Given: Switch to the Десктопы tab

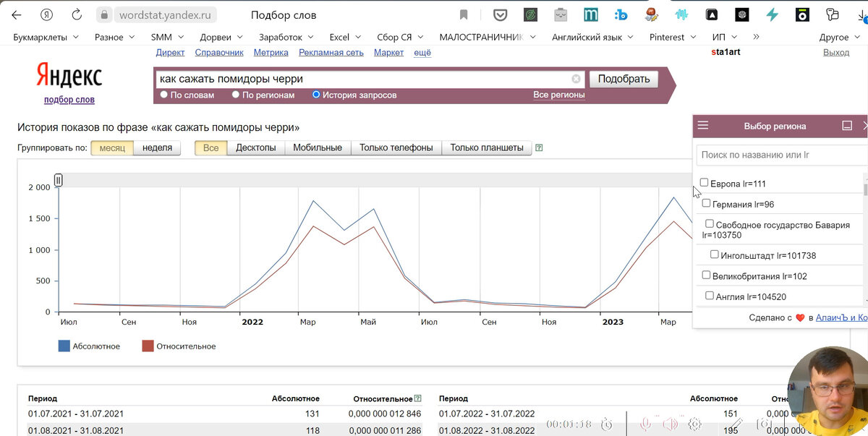Looking at the screenshot, I should [x=256, y=148].
